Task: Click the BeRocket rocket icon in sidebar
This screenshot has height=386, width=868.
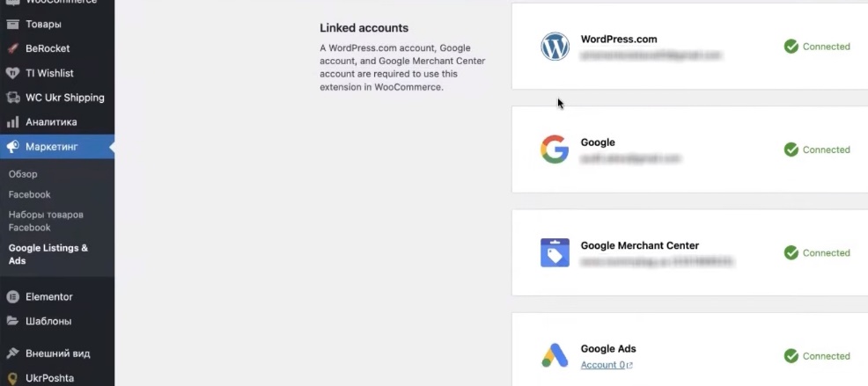Action: click(13, 48)
